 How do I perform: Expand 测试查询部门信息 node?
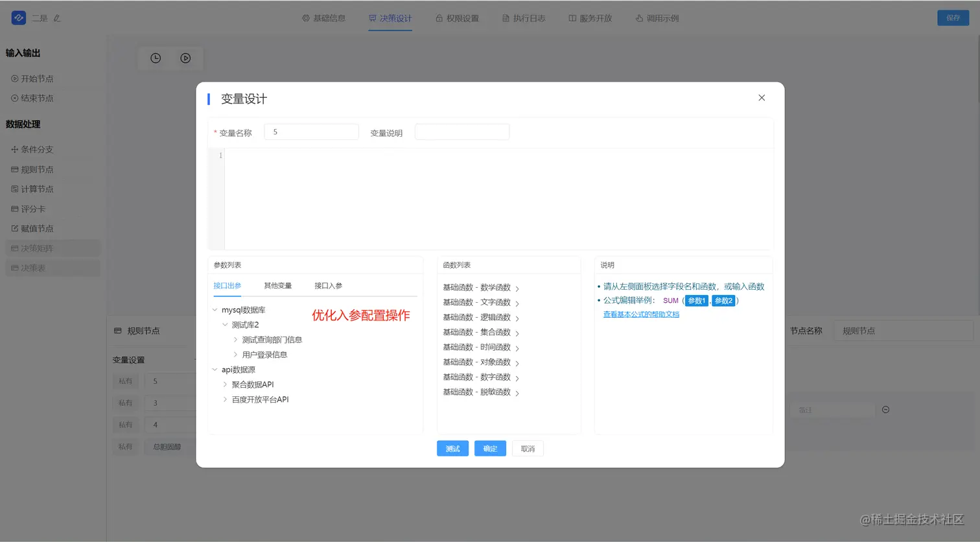tap(235, 340)
